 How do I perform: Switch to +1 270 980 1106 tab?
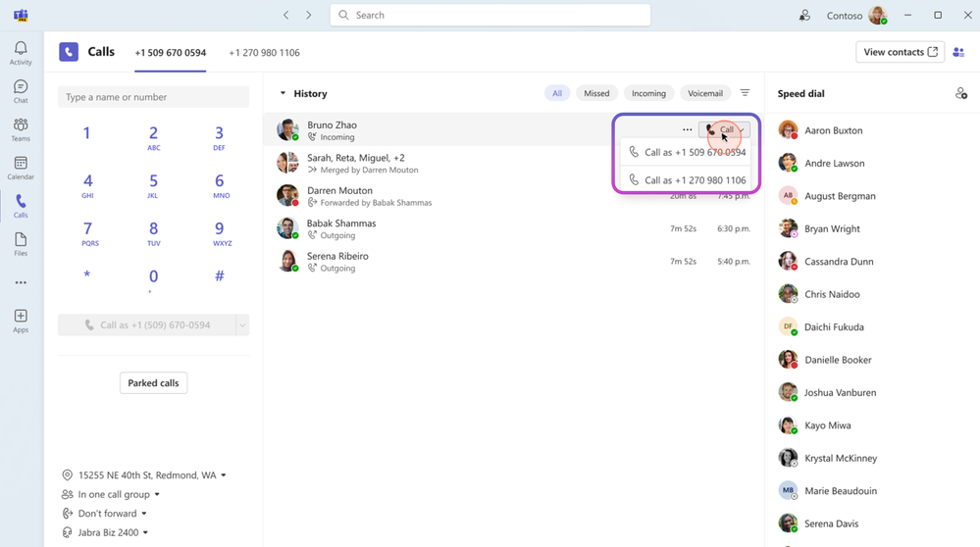265,53
